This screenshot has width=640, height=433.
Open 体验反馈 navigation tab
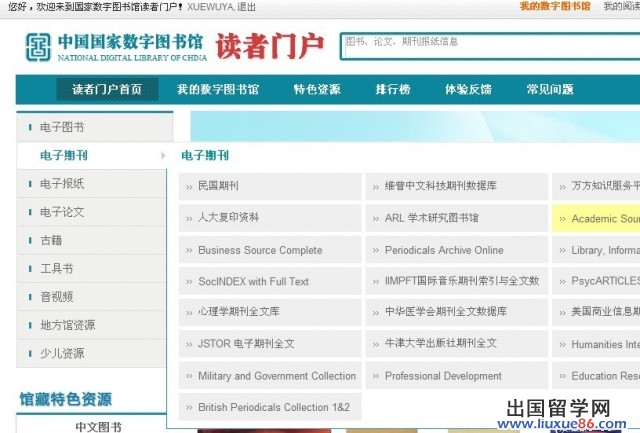click(468, 89)
